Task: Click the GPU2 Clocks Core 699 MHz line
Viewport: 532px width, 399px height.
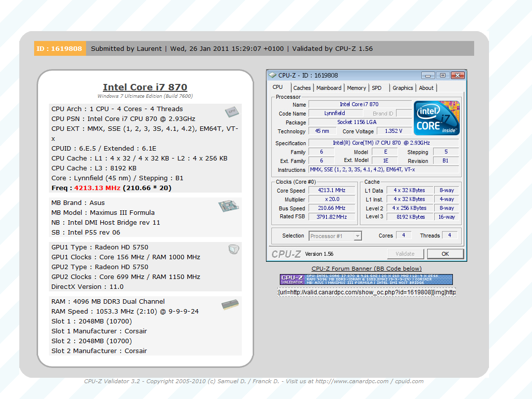Action: (126, 277)
